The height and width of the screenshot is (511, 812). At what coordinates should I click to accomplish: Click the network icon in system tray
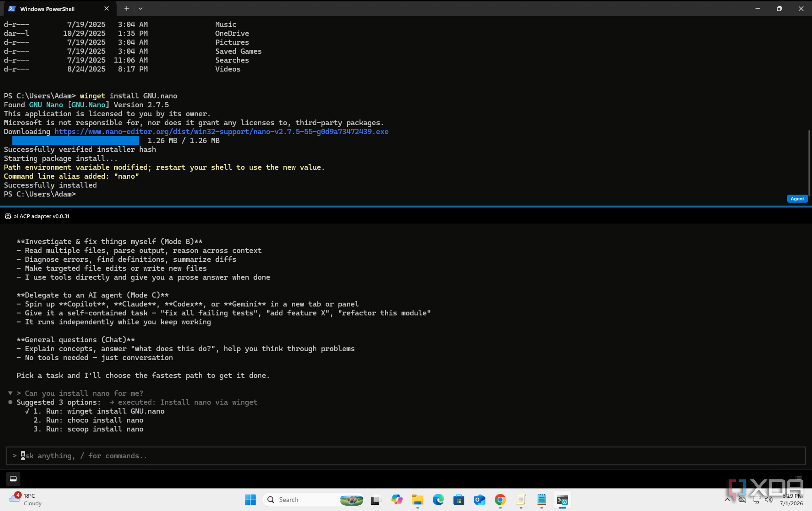pos(757,499)
